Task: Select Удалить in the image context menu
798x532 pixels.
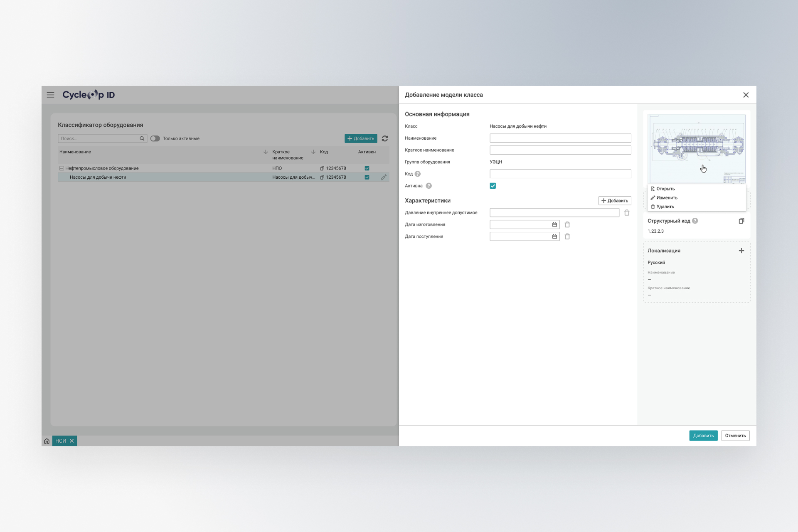Action: [665, 207]
